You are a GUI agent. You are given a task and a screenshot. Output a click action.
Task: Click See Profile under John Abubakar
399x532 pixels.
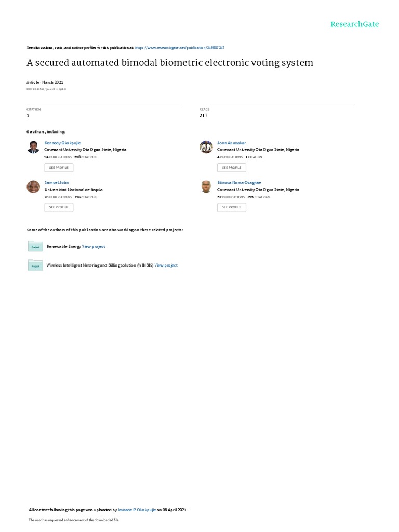pyautogui.click(x=232, y=168)
